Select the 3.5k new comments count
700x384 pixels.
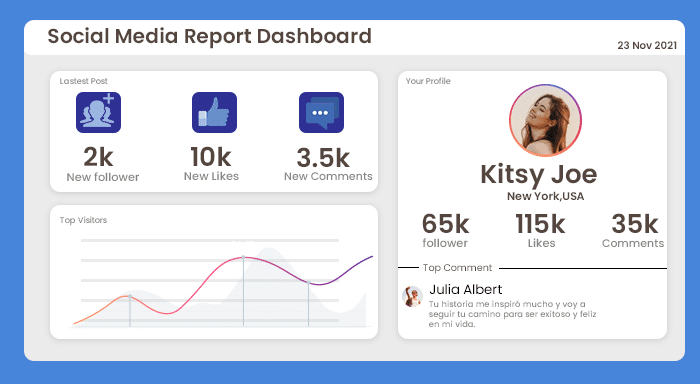point(323,158)
